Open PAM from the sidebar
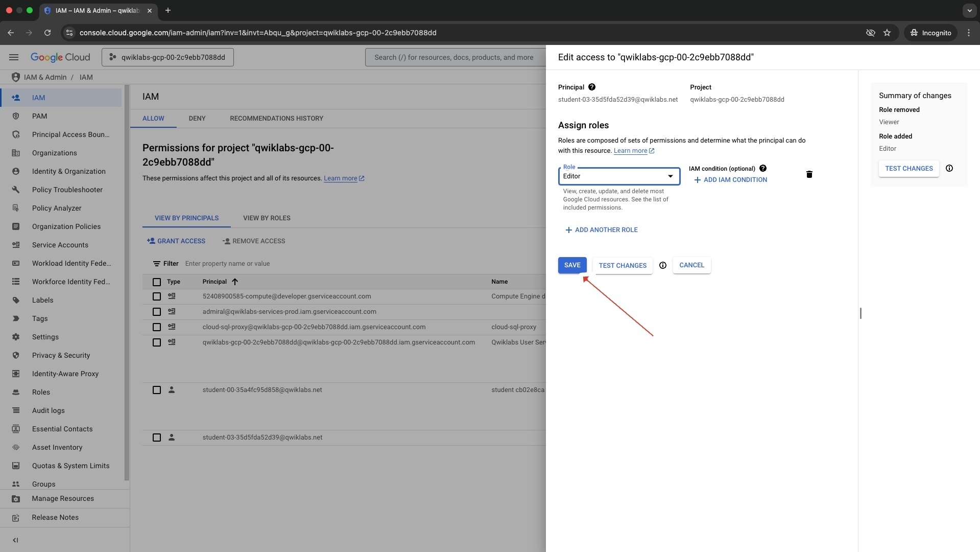Viewport: 980px width, 552px height. 61,116
